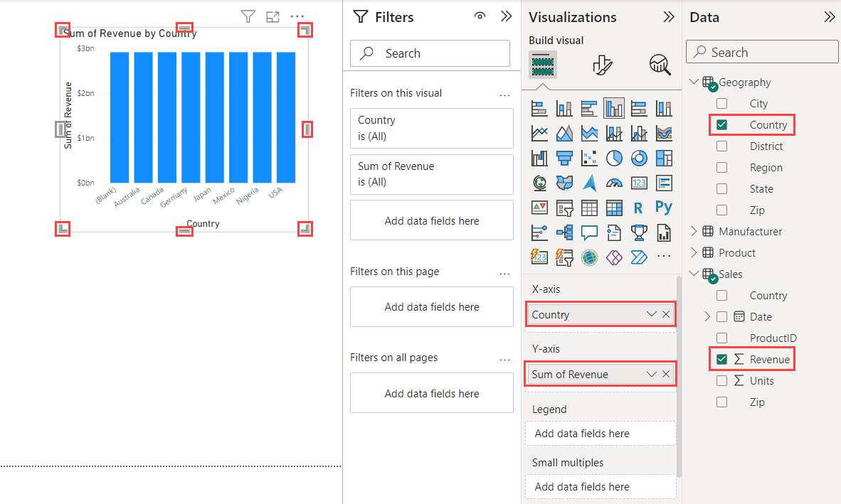Check the District field checkbox
Screen dimensions: 841x504
(x=722, y=146)
